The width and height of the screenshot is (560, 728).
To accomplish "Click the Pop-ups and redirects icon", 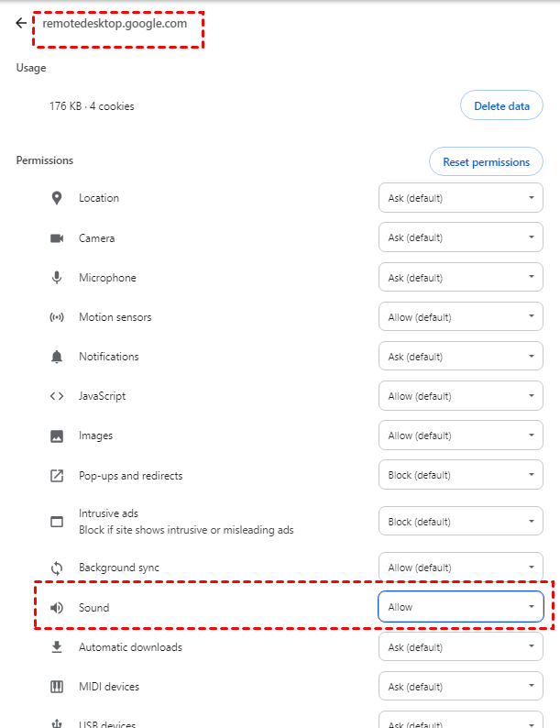I will pos(57,476).
